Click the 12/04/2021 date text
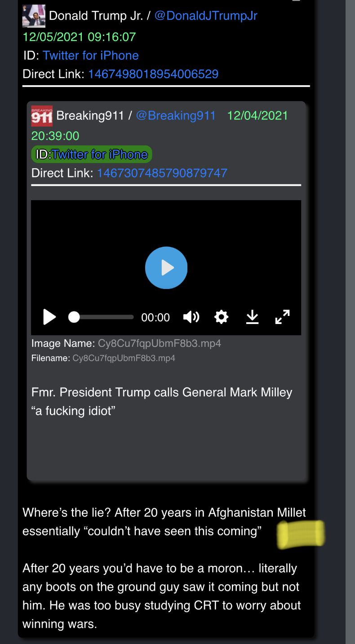This screenshot has width=355, height=644. (x=257, y=115)
